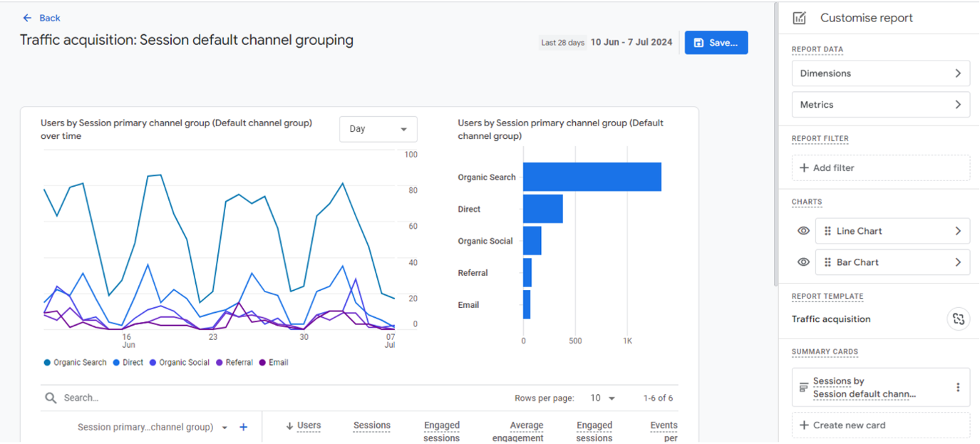Click the floppy disk icon on Save
This screenshot has height=444, width=980.
pyautogui.click(x=698, y=43)
